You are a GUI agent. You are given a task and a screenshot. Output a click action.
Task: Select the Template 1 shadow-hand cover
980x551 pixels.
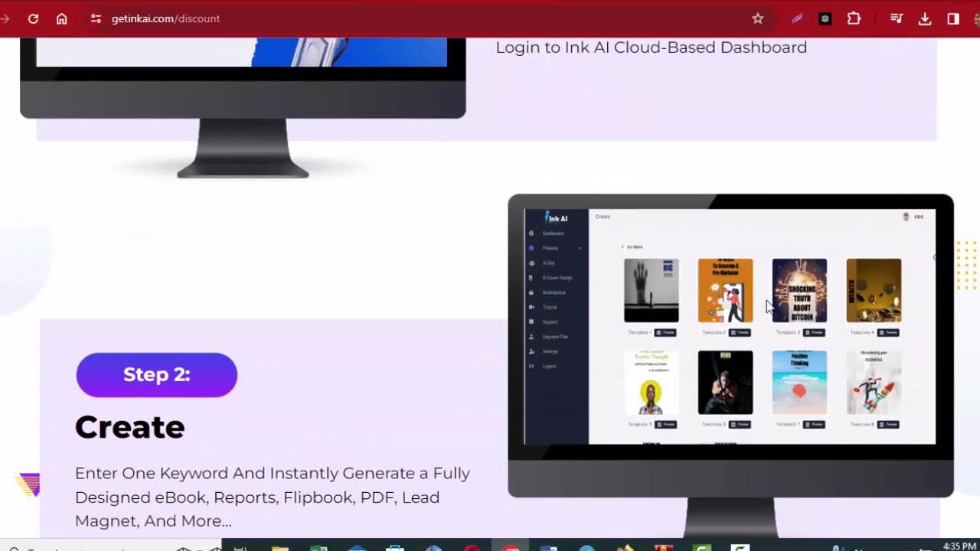(651, 290)
